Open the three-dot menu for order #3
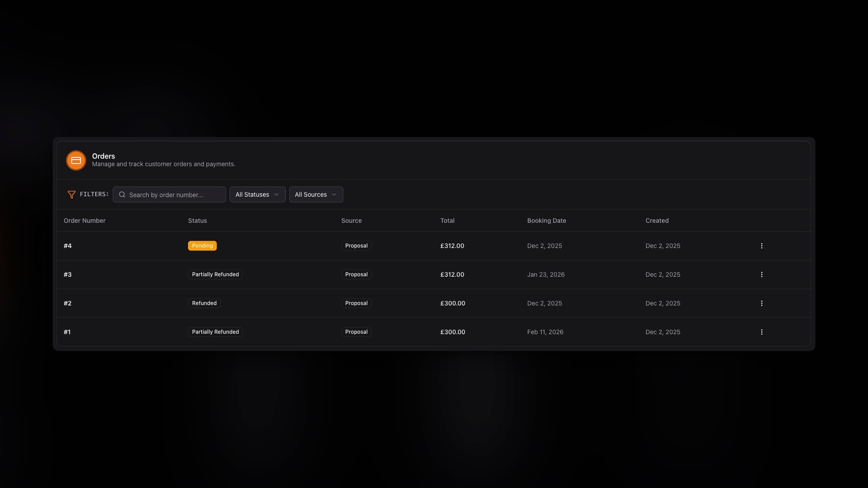Viewport: 868px width, 488px height. click(x=761, y=274)
